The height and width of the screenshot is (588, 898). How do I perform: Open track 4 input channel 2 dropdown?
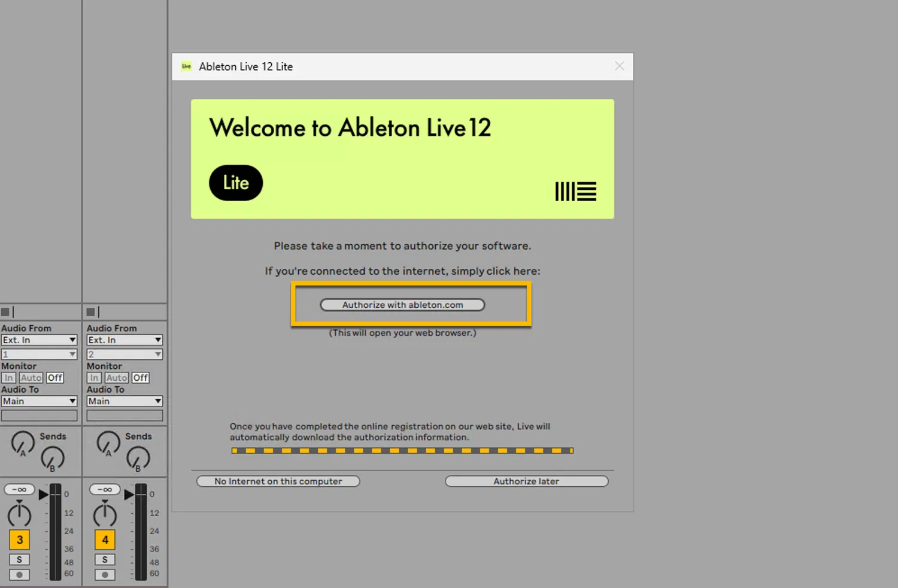[x=125, y=354]
